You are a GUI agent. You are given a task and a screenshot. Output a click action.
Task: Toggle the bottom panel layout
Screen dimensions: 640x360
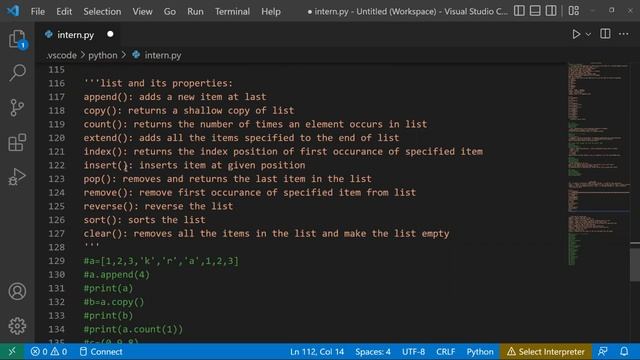[x=535, y=11]
